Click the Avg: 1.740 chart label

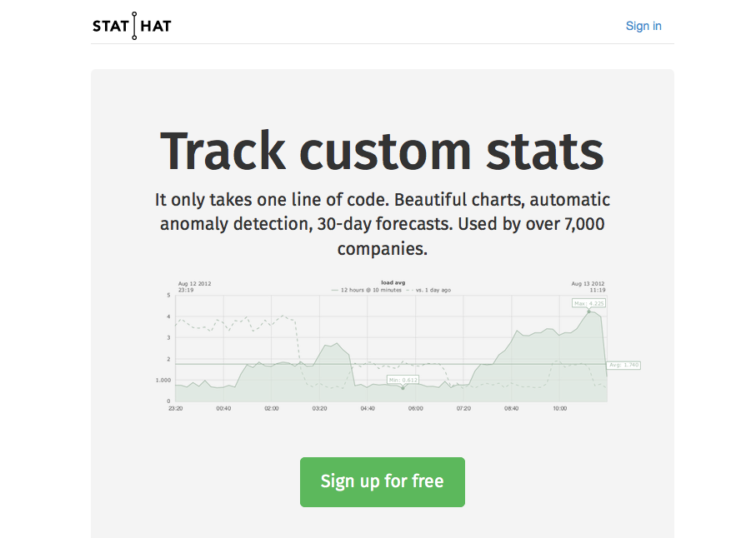(x=623, y=365)
